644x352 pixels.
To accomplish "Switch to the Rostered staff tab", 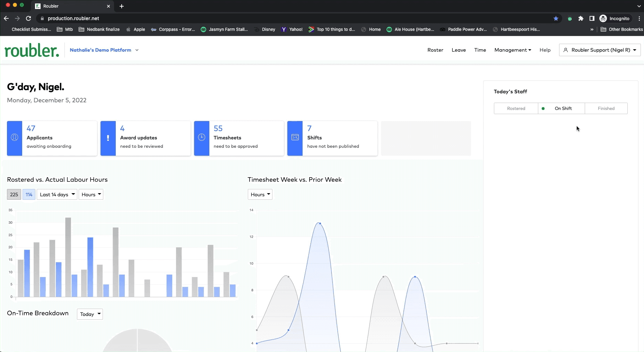I will pos(516,109).
